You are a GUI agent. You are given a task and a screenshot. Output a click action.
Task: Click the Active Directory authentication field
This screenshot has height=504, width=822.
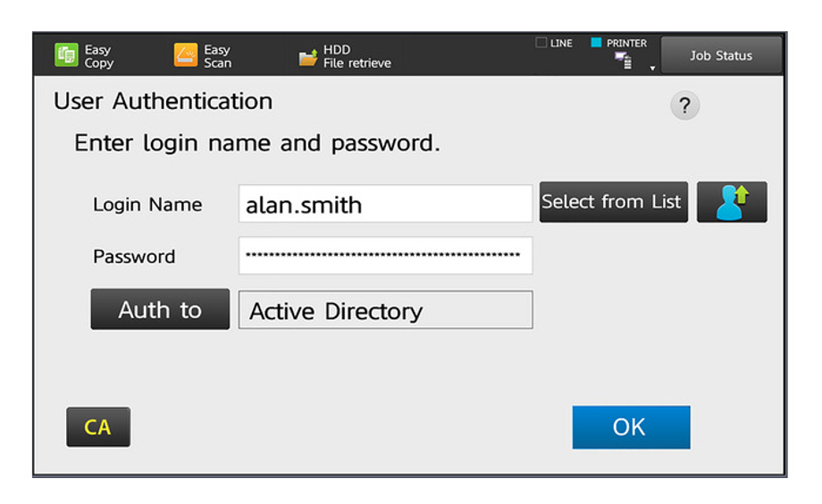[385, 310]
